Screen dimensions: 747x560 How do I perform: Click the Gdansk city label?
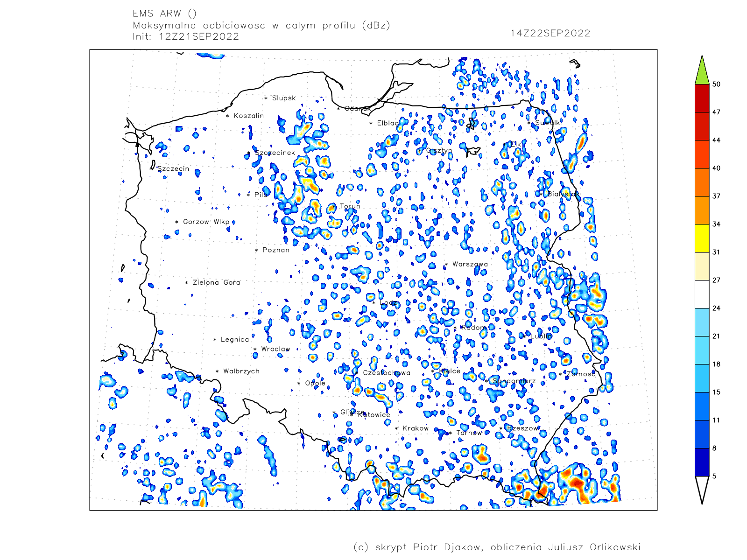(358, 108)
